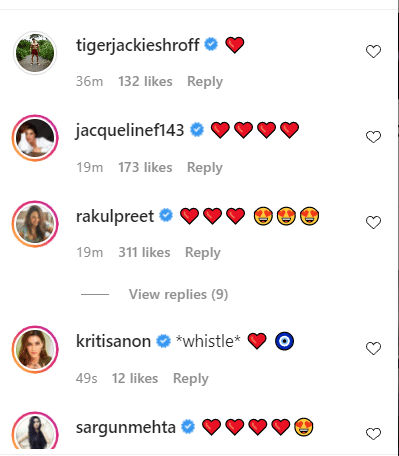Open kritisanon's profile avatar

[x=35, y=349]
